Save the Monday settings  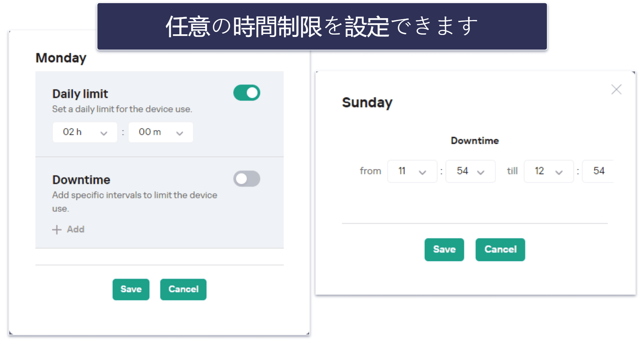(x=131, y=289)
